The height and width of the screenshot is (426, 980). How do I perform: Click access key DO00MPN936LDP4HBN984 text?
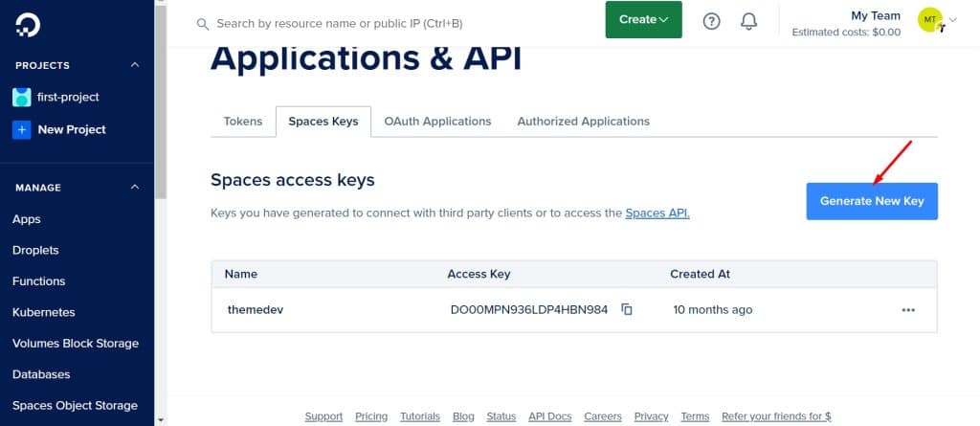click(528, 309)
